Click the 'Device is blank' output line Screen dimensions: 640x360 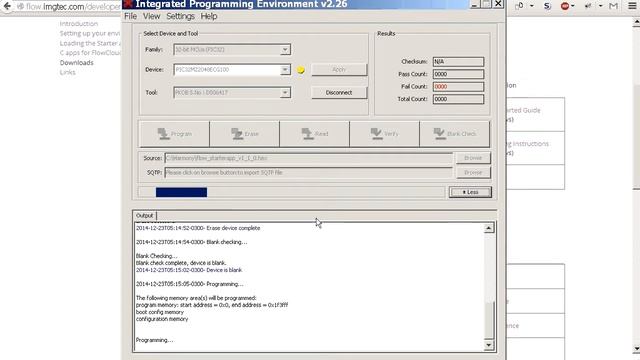pos(189,270)
